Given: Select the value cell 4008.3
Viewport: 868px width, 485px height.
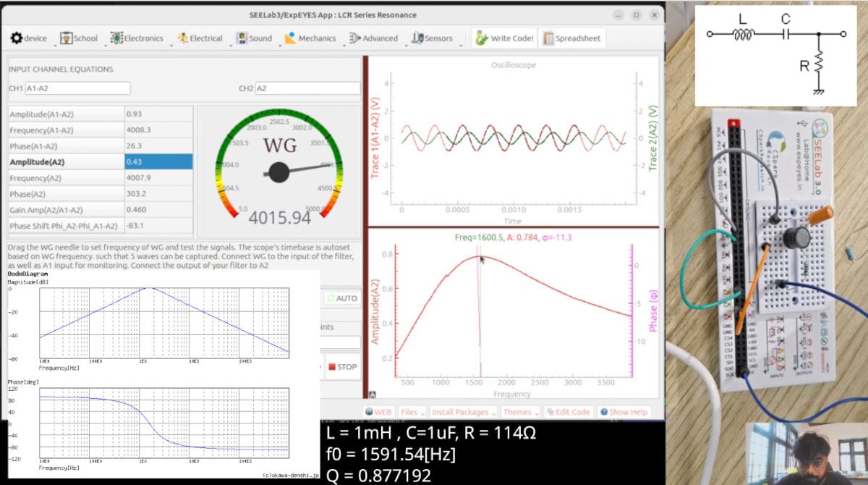Looking at the screenshot, I should (x=158, y=130).
